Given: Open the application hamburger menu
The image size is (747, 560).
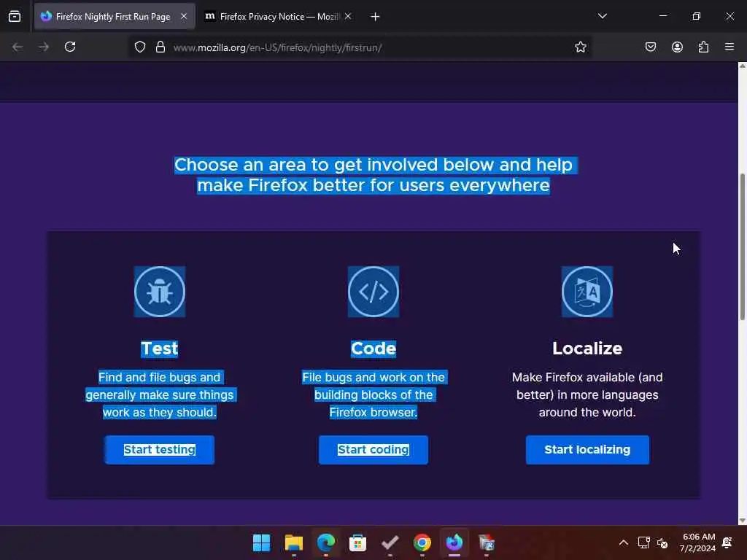Looking at the screenshot, I should (x=729, y=47).
